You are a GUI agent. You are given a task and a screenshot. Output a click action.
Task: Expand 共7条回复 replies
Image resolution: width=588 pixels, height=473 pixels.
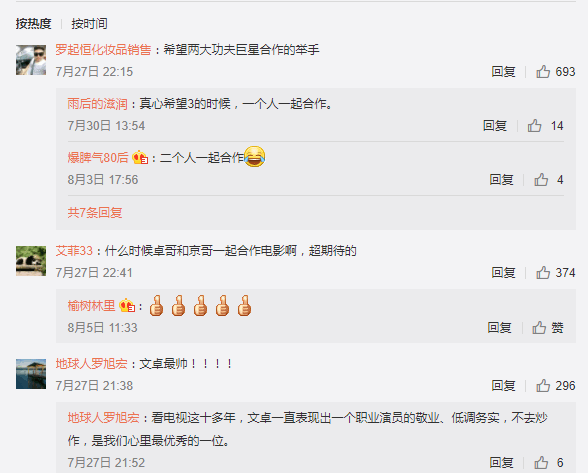click(x=95, y=213)
